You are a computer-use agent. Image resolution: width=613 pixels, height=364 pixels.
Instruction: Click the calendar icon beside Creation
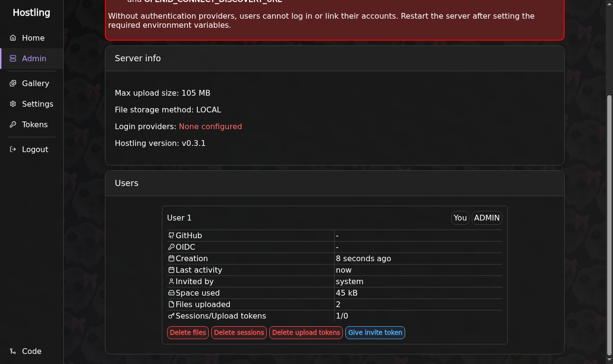[x=171, y=258]
